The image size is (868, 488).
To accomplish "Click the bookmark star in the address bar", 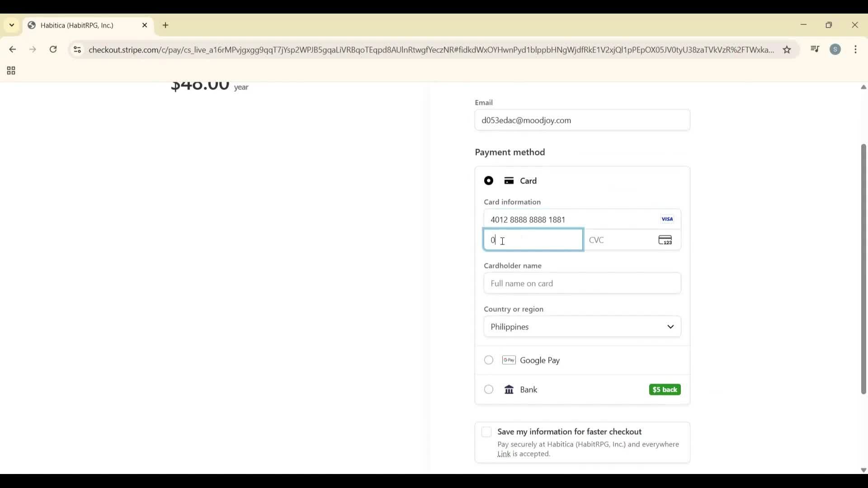I will [788, 50].
